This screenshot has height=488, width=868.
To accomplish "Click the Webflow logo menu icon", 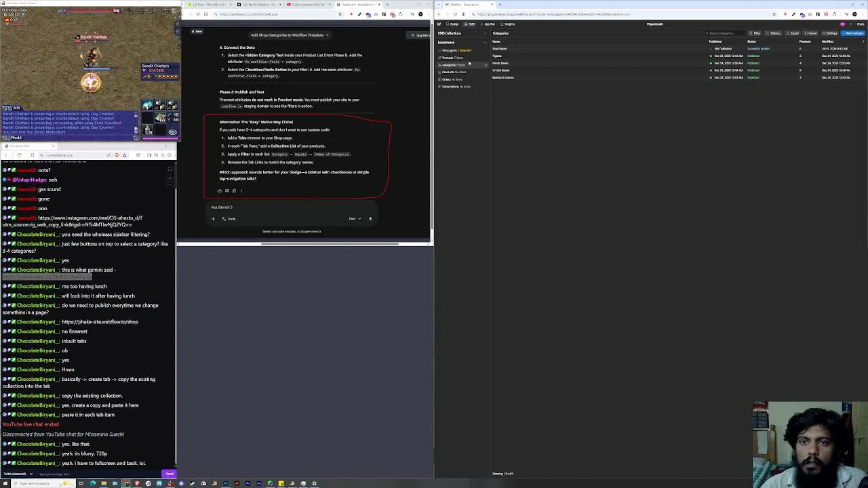I will (x=439, y=24).
